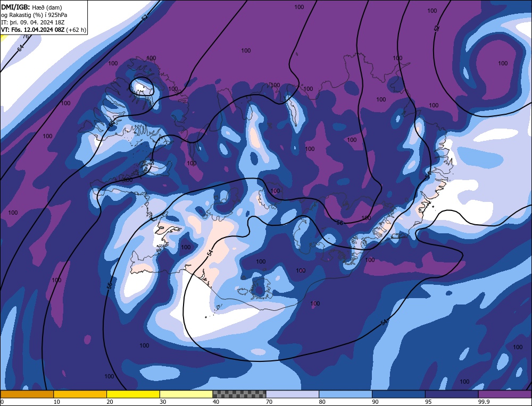Click the 'DMI/IGB: Hæð (dam)' title line
Screen dimensions: 532x406
[x=31, y=7]
